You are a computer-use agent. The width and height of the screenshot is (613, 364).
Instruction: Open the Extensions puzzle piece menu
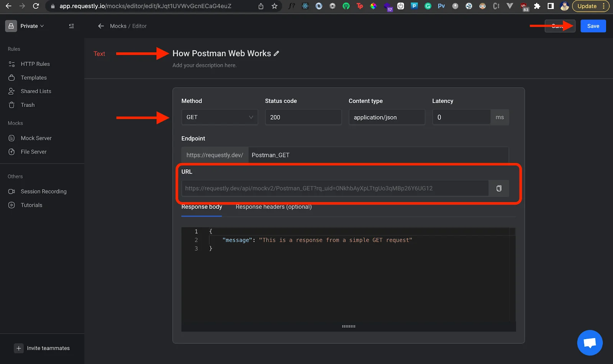pos(537,6)
